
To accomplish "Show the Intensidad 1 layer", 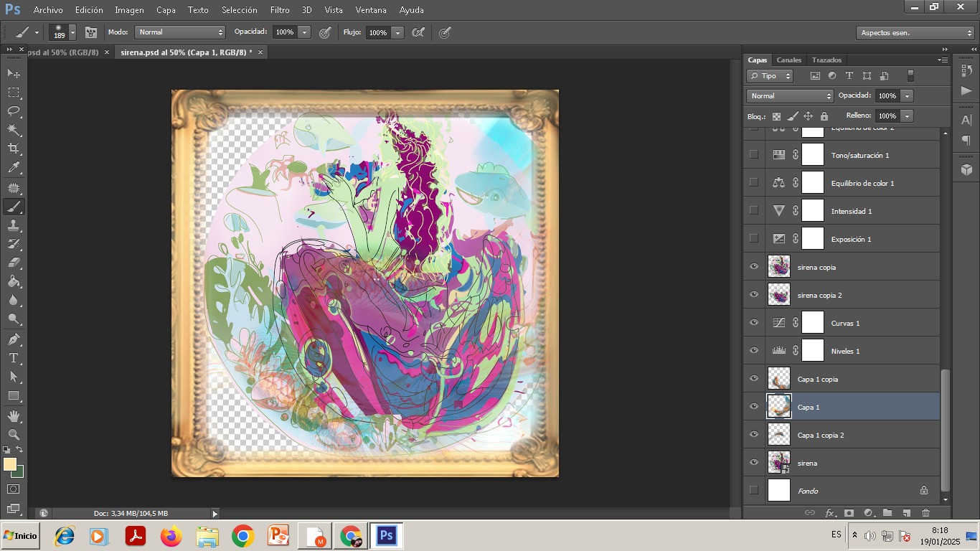I will click(x=753, y=210).
